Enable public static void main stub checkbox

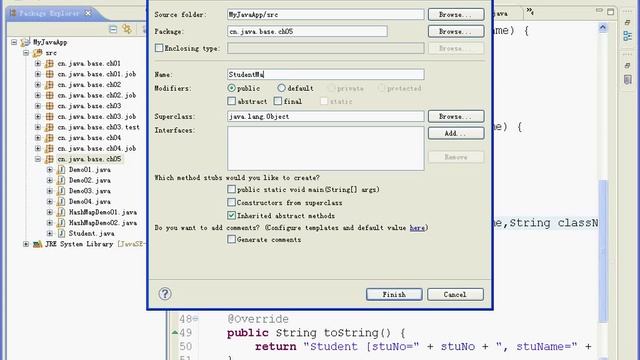(231, 189)
